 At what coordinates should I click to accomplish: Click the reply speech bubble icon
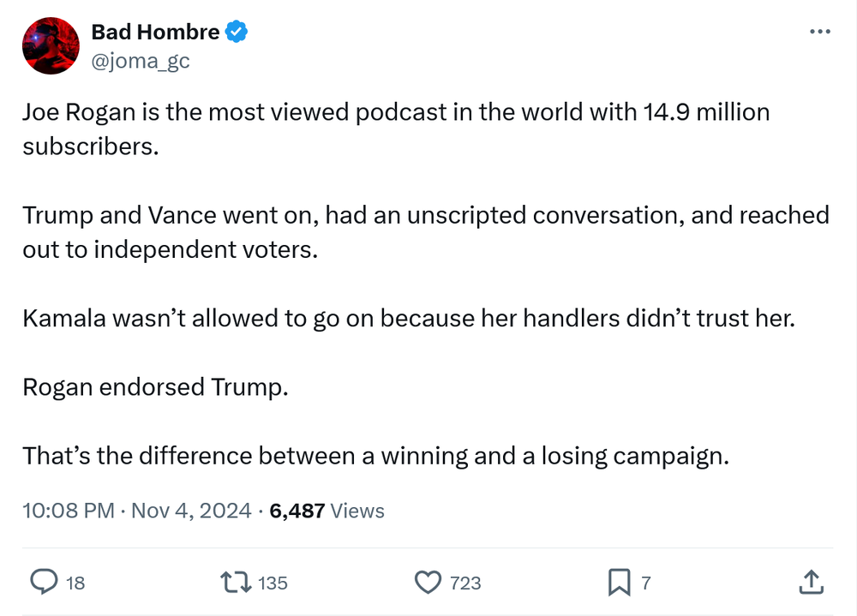(44, 583)
